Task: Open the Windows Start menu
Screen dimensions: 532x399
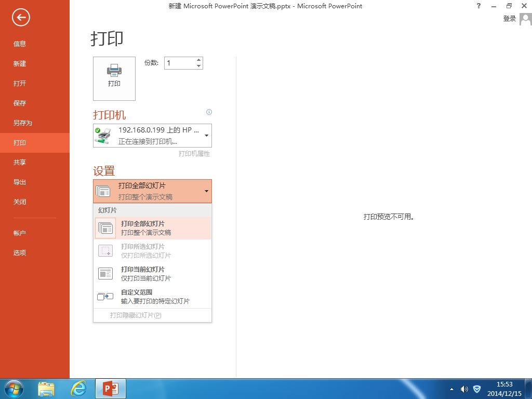Action: point(14,389)
